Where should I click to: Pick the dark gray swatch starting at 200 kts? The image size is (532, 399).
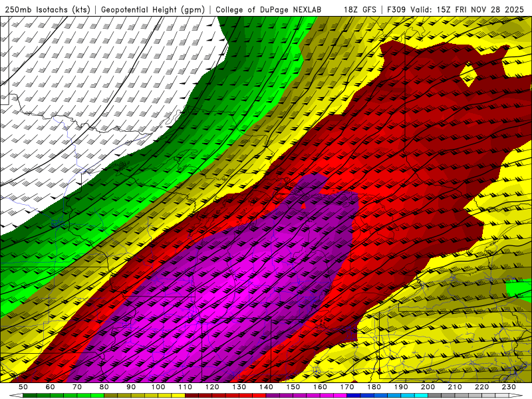(x=435, y=396)
